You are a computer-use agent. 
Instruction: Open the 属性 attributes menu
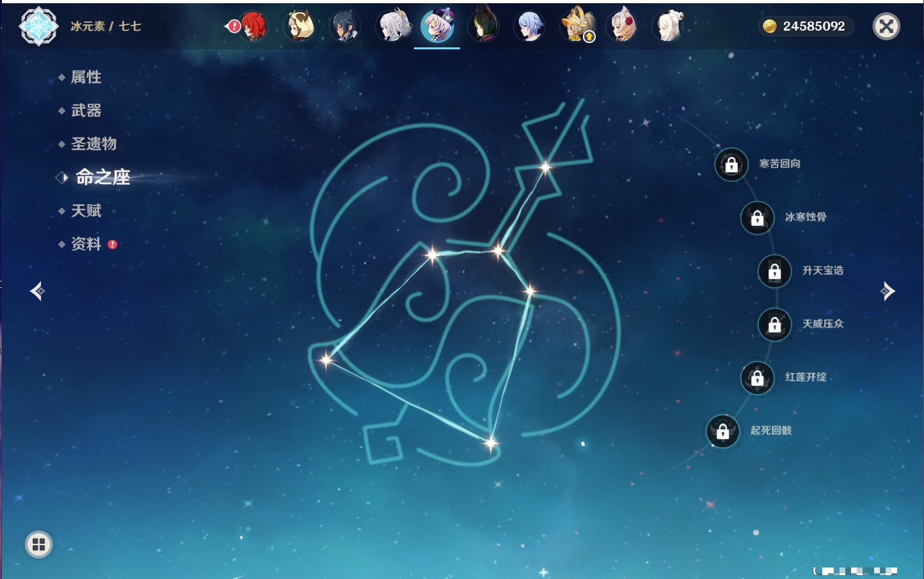[x=86, y=77]
